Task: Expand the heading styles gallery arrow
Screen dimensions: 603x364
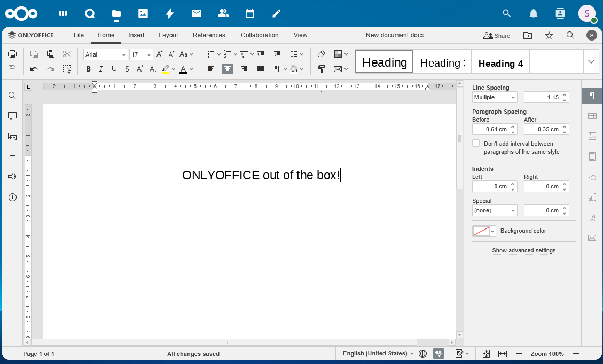Action: point(591,61)
